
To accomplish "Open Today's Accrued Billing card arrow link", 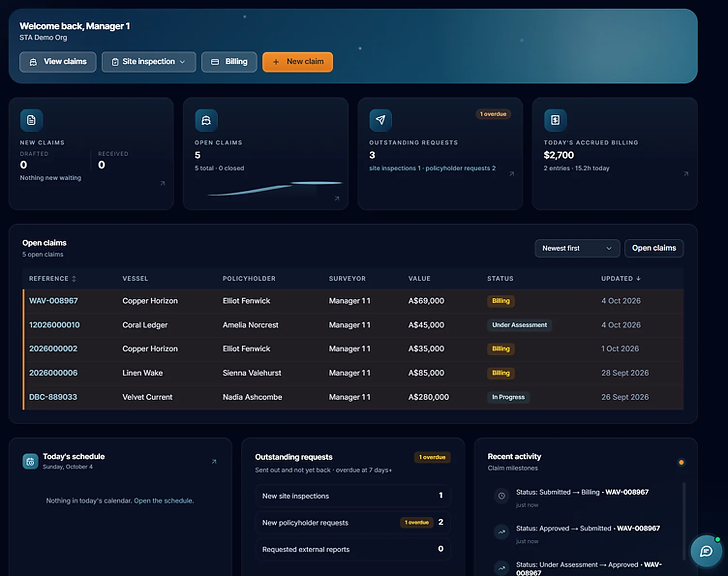I will pyautogui.click(x=686, y=174).
